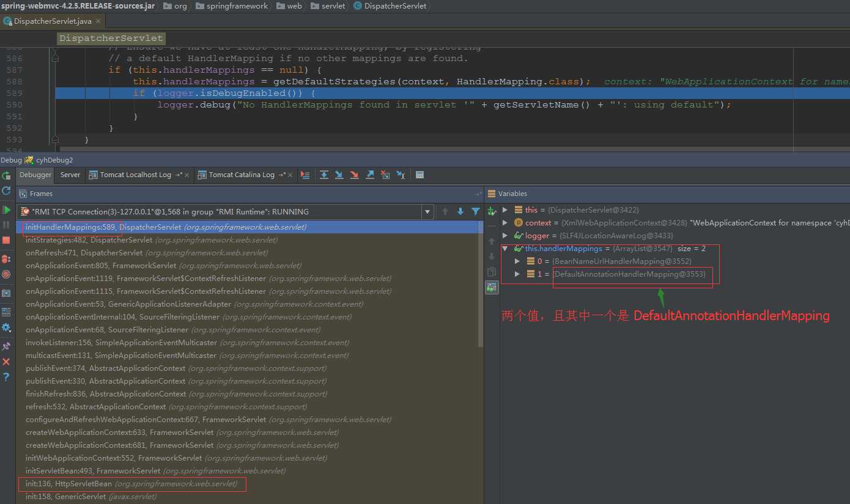This screenshot has height=504, width=850.
Task: Click Step Into debugger icon
Action: point(339,175)
